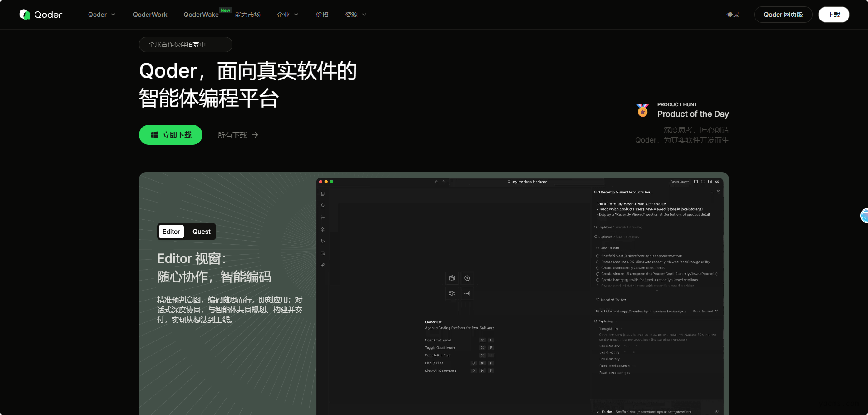Click Product of the Day badge text
This screenshot has height=415, width=868.
[693, 114]
